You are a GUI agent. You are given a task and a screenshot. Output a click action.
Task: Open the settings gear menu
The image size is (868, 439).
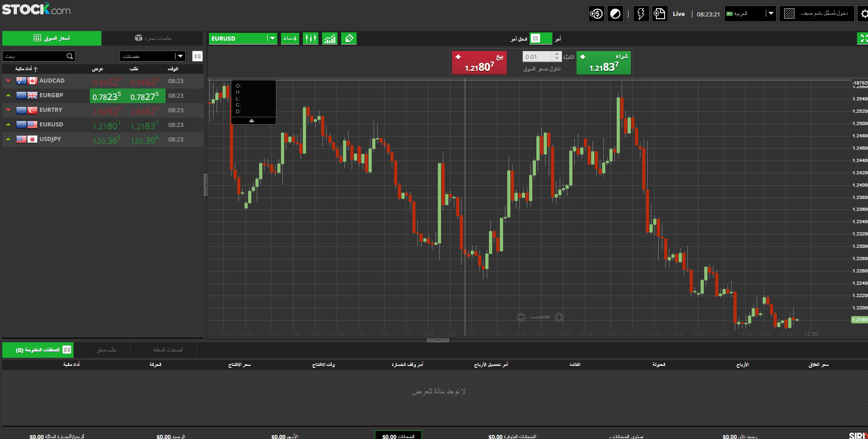click(864, 13)
